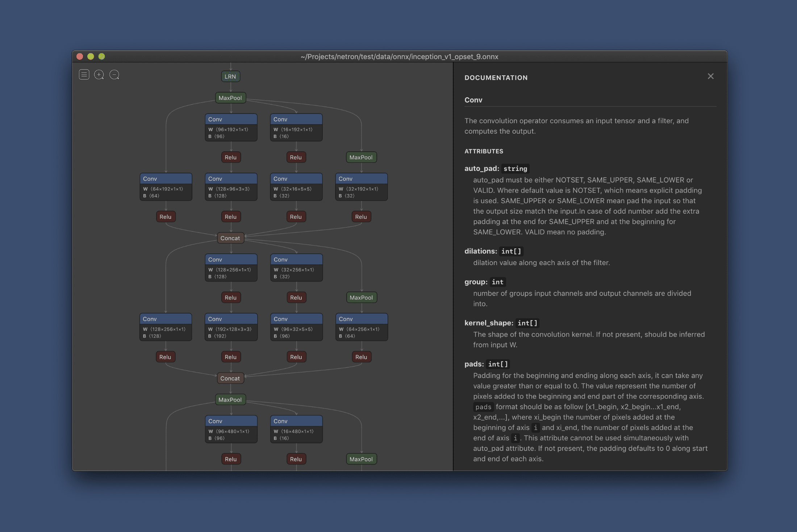This screenshot has height=532, width=797.
Task: Select Conv node with W 96×192×1×1
Action: point(231,127)
